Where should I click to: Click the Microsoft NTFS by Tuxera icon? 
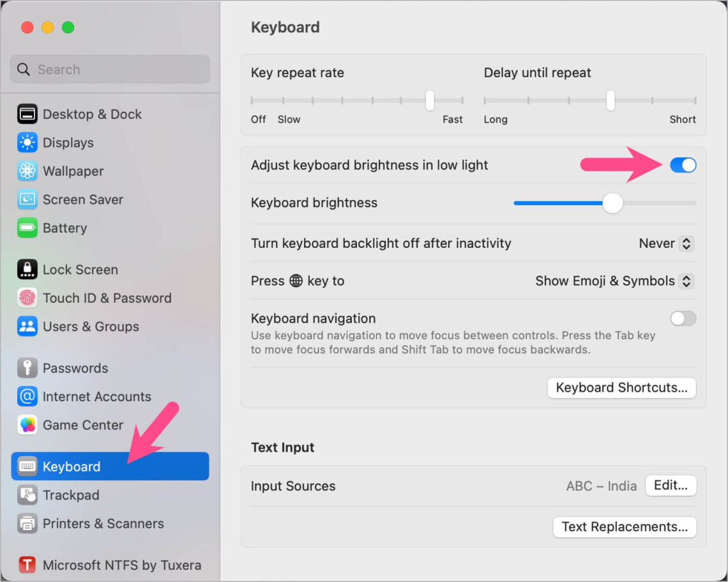26,565
